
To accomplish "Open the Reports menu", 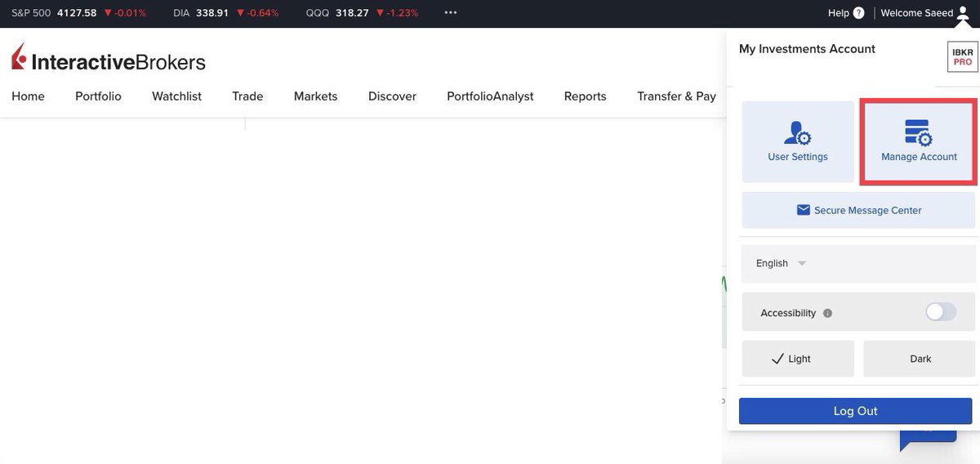I will pos(585,96).
